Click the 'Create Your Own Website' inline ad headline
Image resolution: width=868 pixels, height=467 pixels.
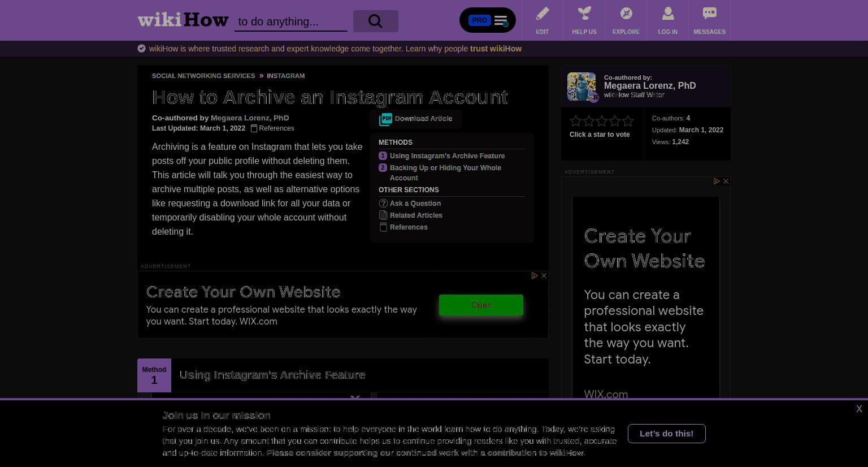coord(243,292)
